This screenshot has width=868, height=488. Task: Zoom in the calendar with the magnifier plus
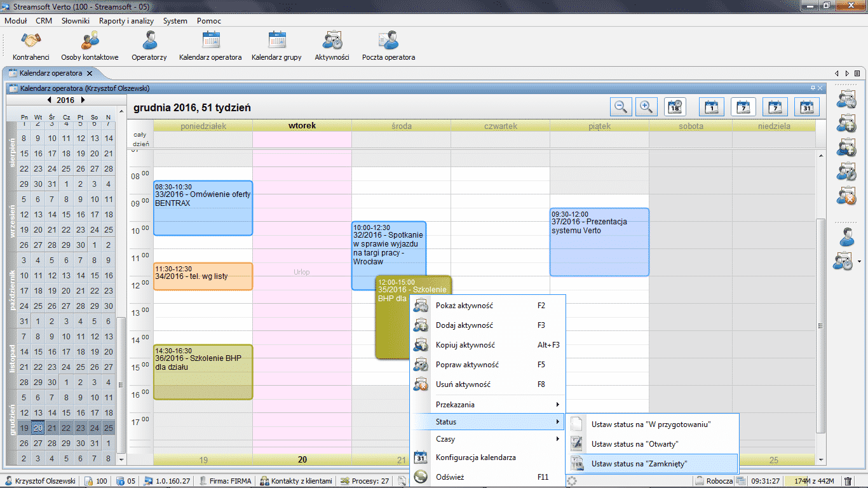click(646, 107)
